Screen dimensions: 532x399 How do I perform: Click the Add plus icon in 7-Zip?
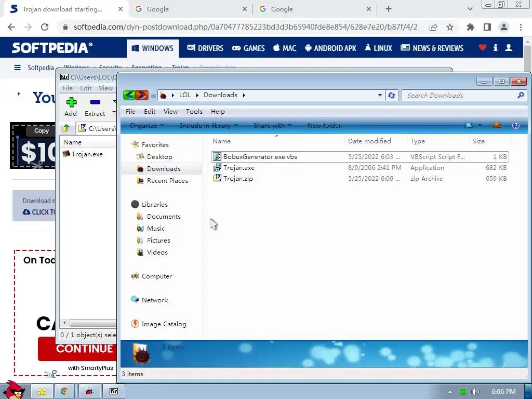[71, 102]
